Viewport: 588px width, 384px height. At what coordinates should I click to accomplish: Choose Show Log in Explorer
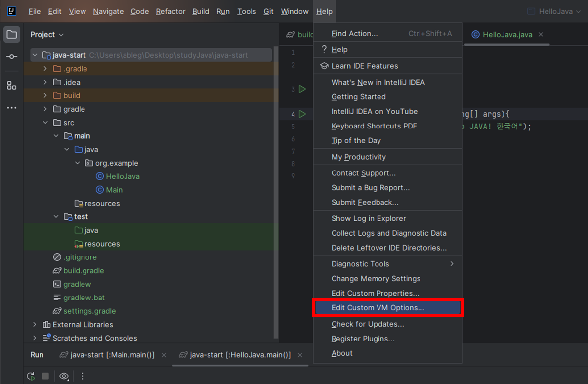click(x=388, y=218)
